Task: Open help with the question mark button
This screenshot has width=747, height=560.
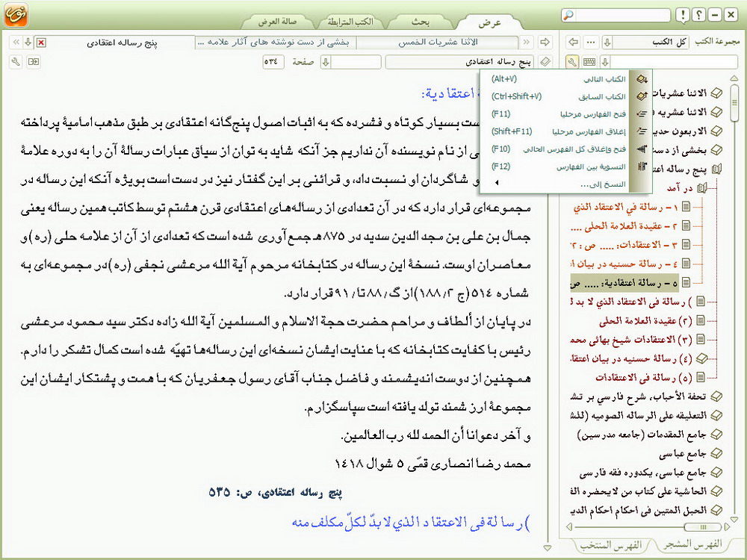Action: coord(698,15)
